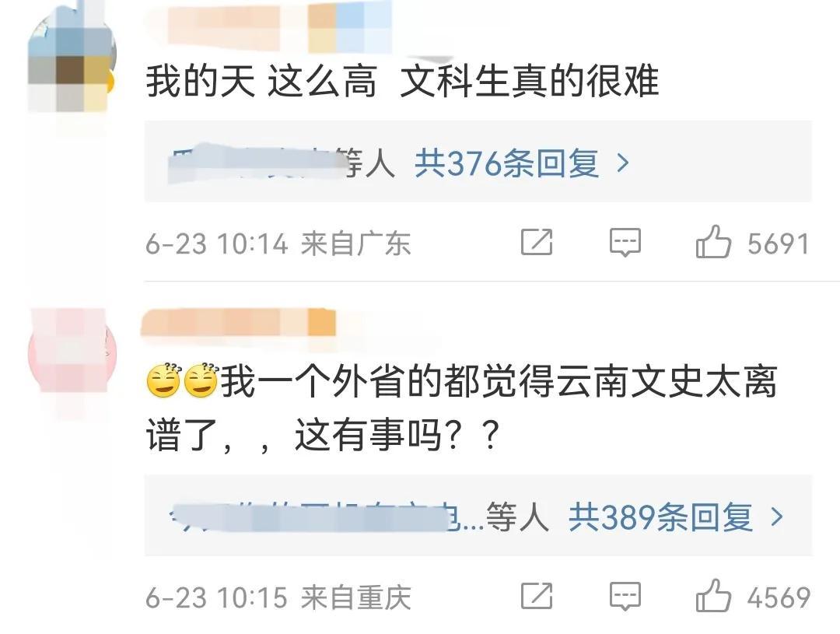Click reply bubble icon on the Guangdong comment
The width and height of the screenshot is (840, 634).
(x=625, y=242)
